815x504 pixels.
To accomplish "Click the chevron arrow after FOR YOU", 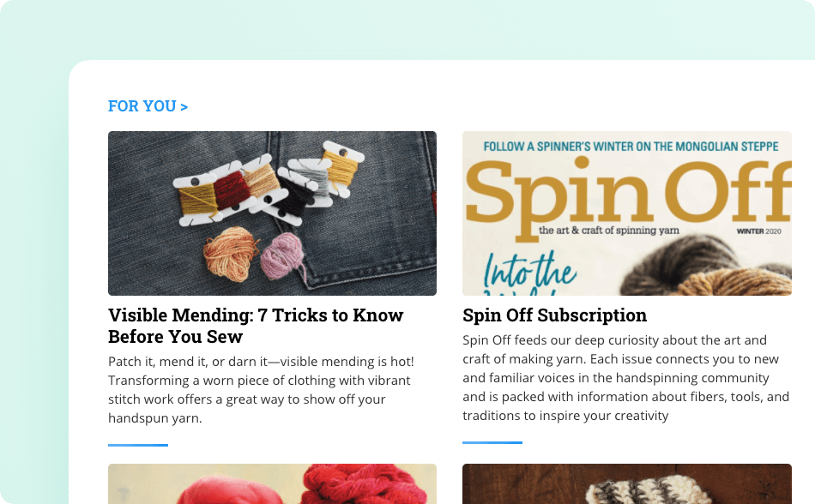I will coord(184,107).
